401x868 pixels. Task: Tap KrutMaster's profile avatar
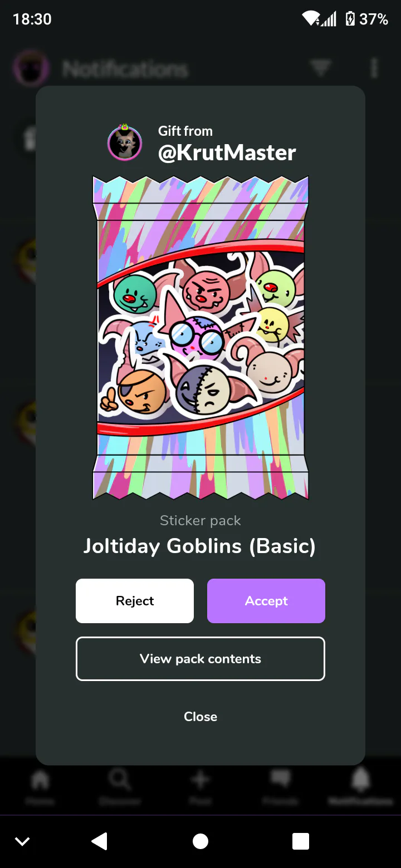coord(125,143)
